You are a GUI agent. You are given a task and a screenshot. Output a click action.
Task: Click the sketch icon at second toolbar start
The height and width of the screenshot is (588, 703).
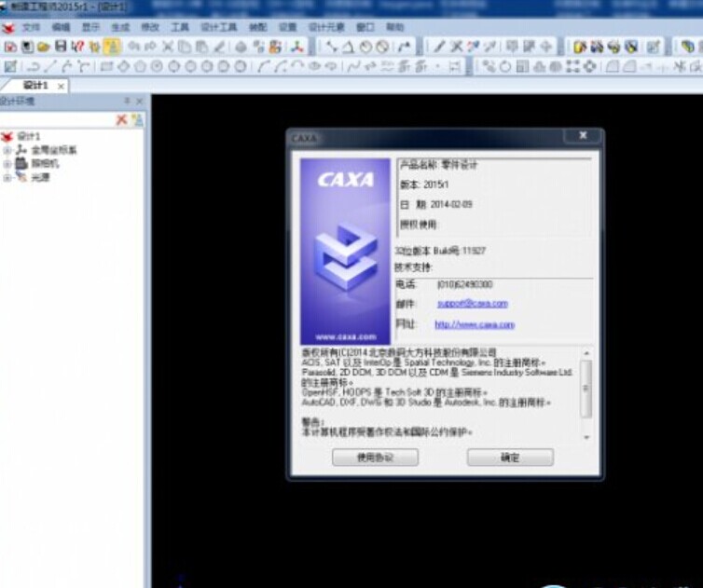click(x=10, y=67)
